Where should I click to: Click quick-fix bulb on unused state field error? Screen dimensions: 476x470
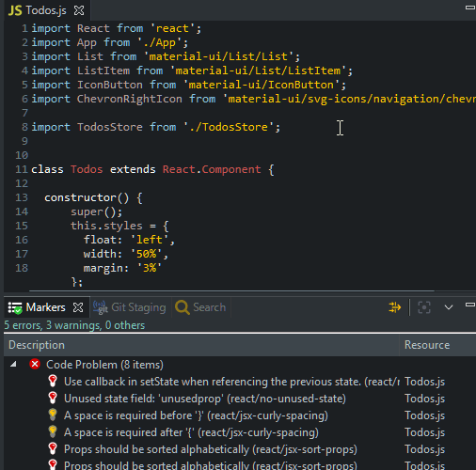click(53, 398)
